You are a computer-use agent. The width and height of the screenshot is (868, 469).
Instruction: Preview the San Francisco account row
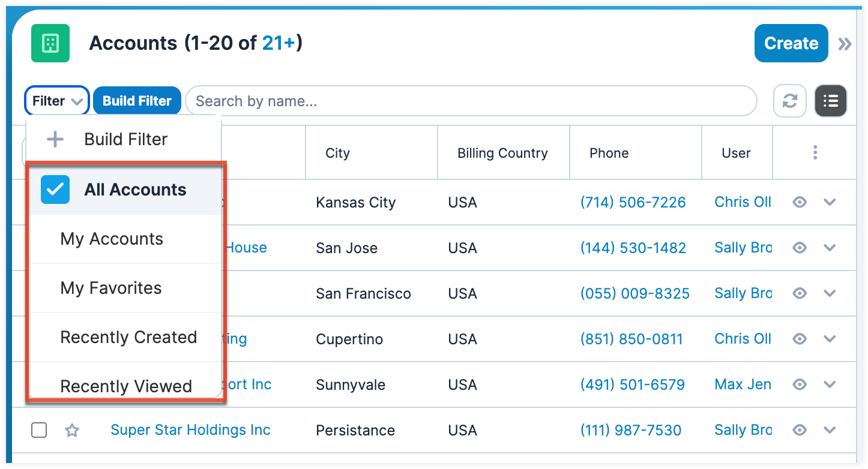(x=800, y=293)
